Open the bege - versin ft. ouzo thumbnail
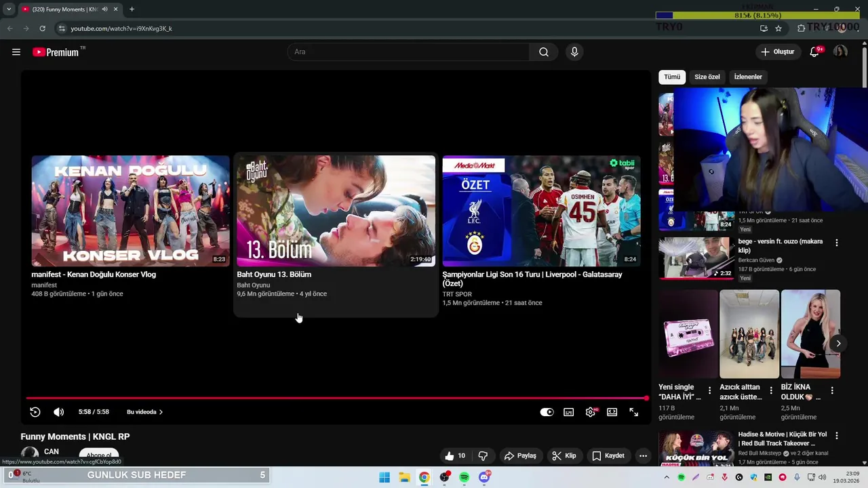 (696, 258)
